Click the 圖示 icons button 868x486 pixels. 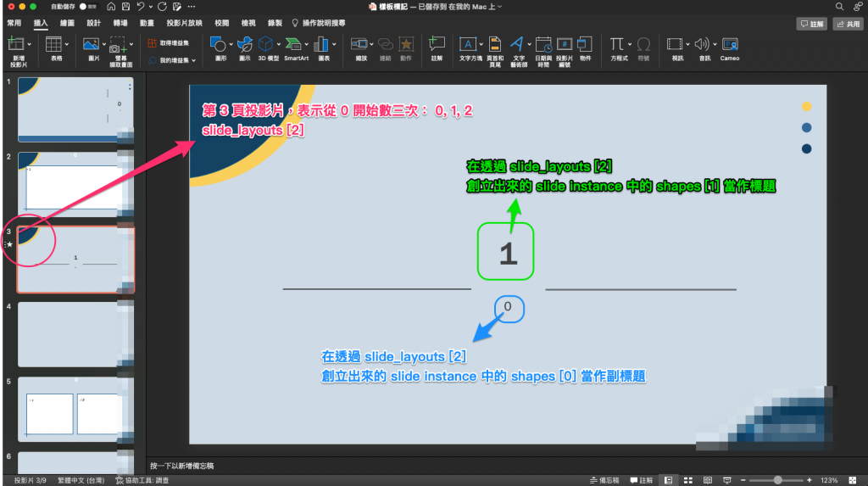(x=245, y=44)
